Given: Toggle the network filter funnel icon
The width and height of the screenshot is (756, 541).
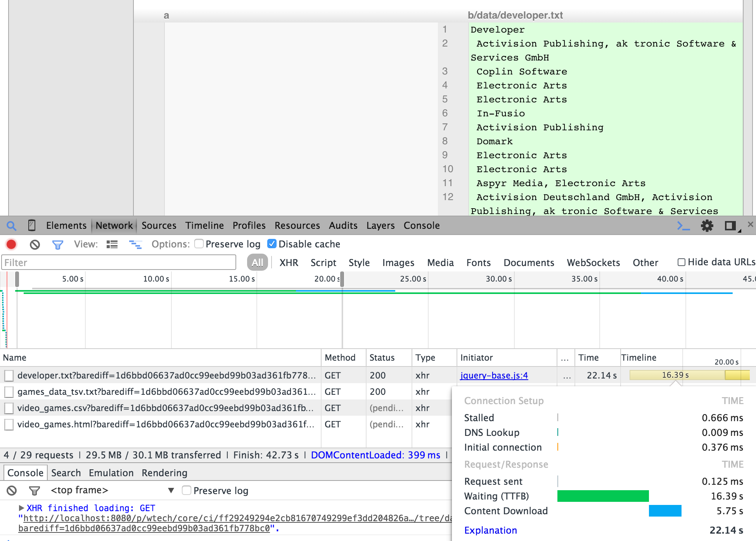Looking at the screenshot, I should 57,244.
